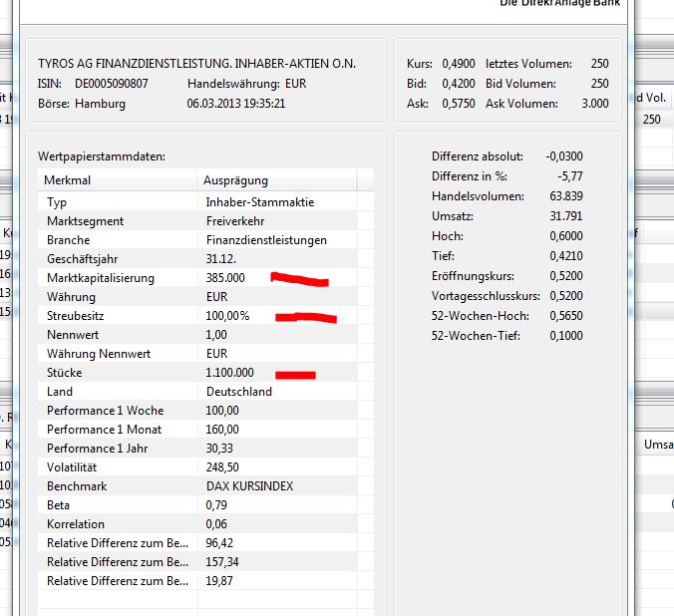674x616 pixels.
Task: Click the Ausprägung column header
Action: [x=235, y=180]
